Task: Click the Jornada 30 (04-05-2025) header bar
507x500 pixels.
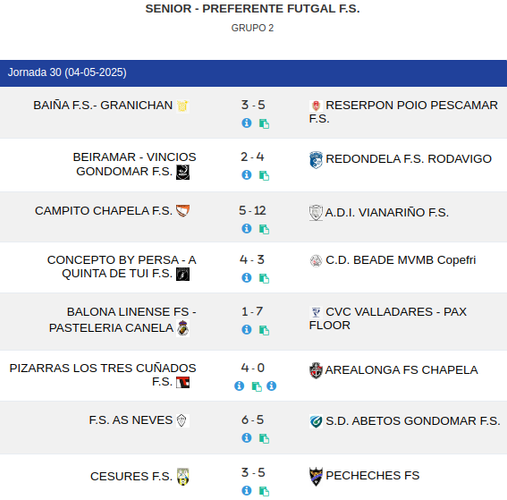Action: pyautogui.click(x=253, y=73)
